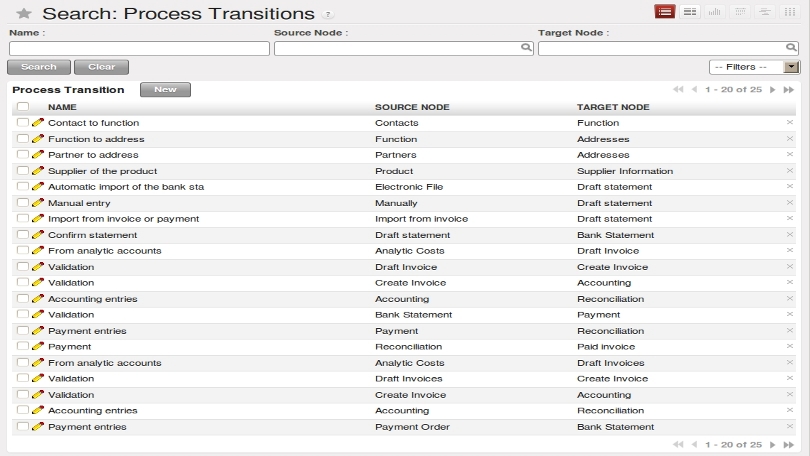This screenshot has height=456, width=810.
Task: Jump to last page in the bottom pager
Action: pyautogui.click(x=788, y=444)
